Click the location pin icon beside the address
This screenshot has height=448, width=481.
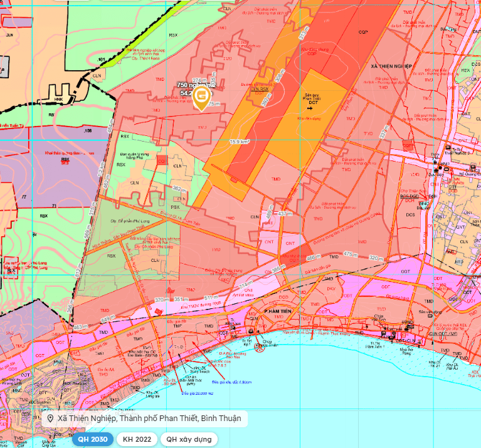(x=50, y=419)
